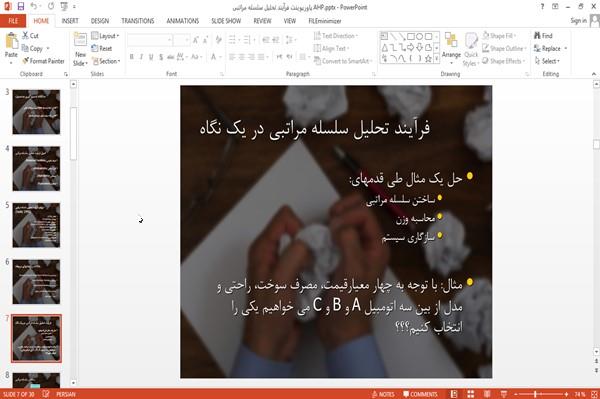
Task: Click Sign in link
Action: pos(578,21)
